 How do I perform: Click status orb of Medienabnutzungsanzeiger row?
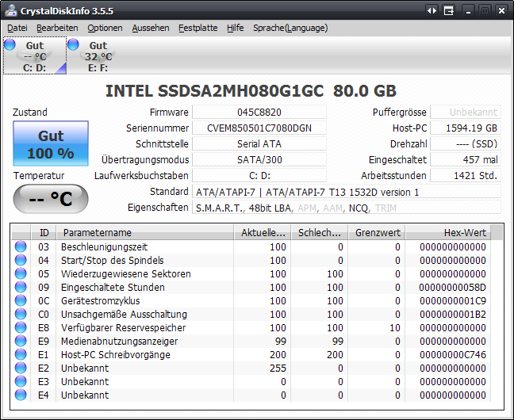(x=21, y=341)
